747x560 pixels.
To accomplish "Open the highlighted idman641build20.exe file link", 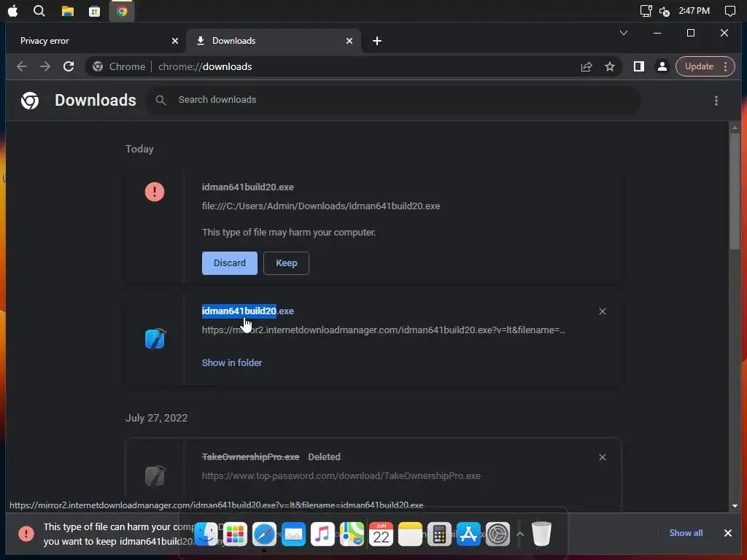I will pyautogui.click(x=248, y=311).
